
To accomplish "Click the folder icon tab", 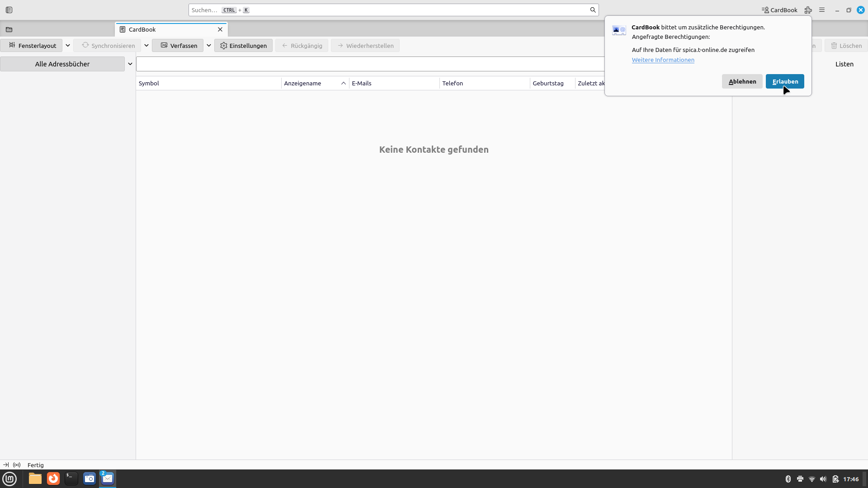I will pos(9,29).
